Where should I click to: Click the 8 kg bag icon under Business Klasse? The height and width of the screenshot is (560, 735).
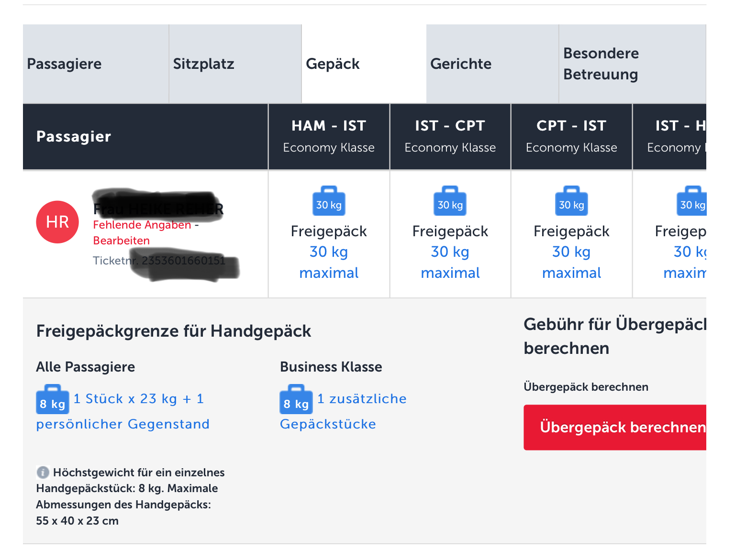coord(296,400)
